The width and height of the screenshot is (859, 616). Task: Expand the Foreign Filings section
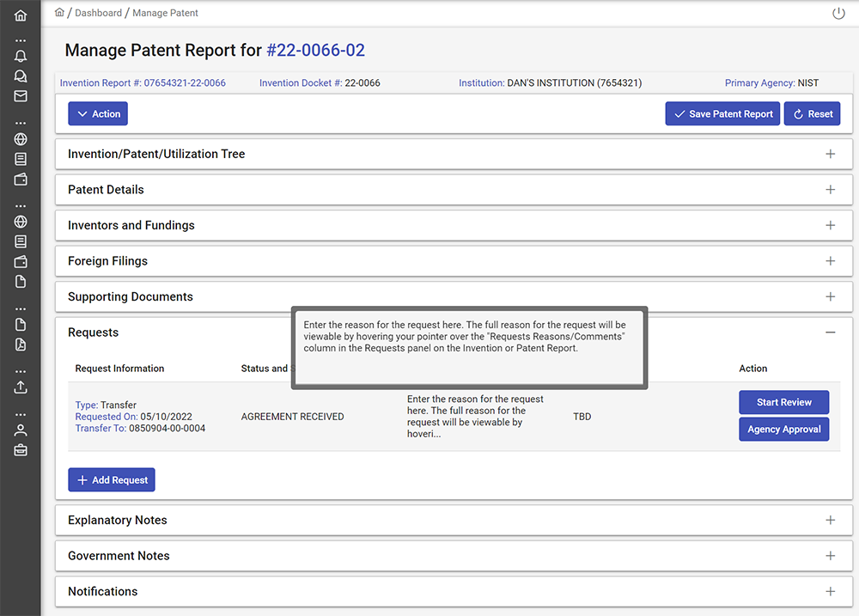click(x=830, y=261)
